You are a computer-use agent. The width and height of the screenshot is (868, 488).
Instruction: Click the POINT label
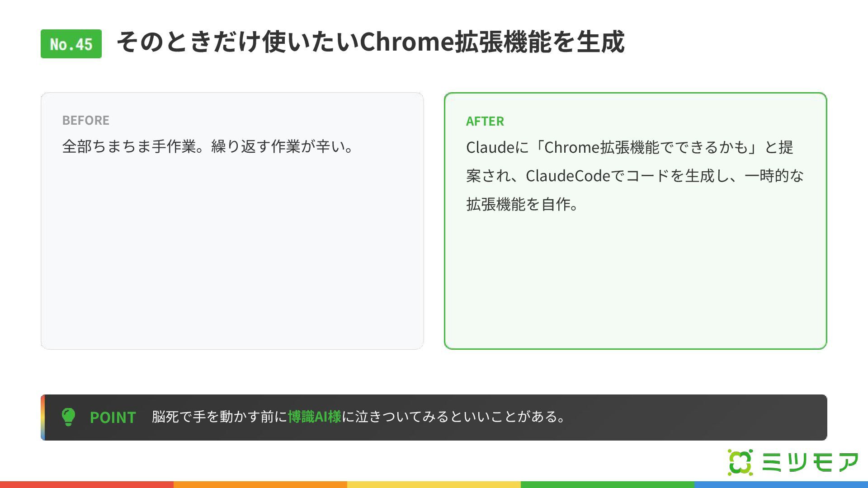pyautogui.click(x=113, y=417)
